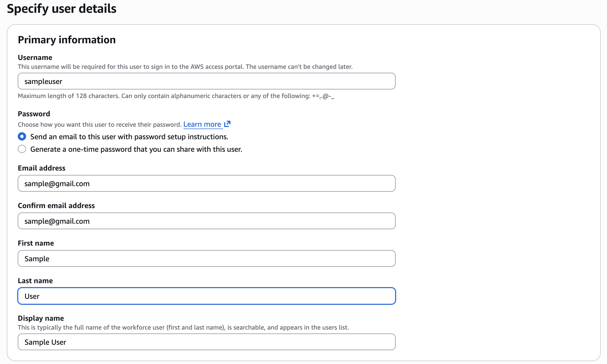Click the Email address label
The width and height of the screenshot is (607, 364).
point(41,168)
